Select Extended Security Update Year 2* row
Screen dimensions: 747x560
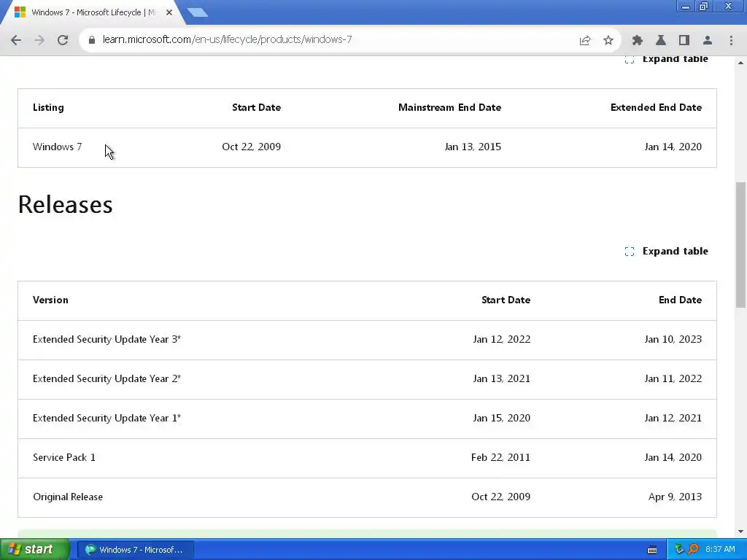pos(368,379)
